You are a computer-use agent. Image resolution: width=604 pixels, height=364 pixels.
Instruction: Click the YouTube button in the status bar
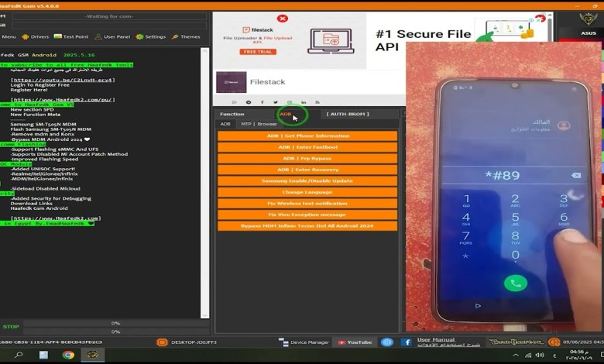click(355, 342)
